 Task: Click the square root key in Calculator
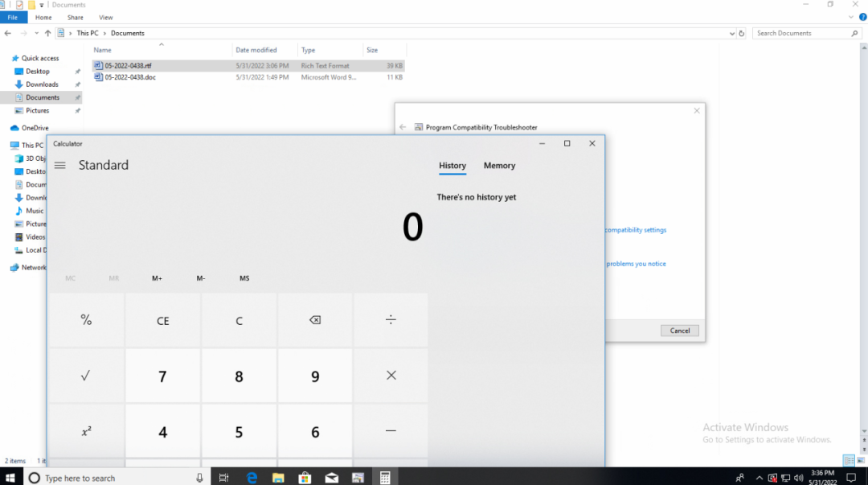(x=86, y=376)
